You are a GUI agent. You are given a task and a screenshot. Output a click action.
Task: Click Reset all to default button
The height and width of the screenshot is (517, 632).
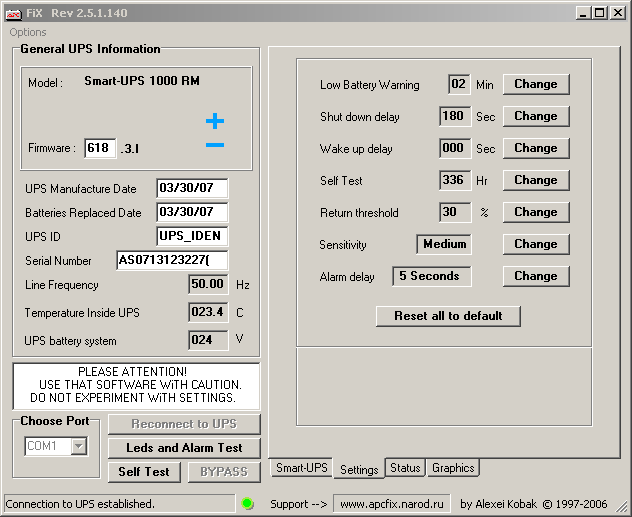[448, 316]
